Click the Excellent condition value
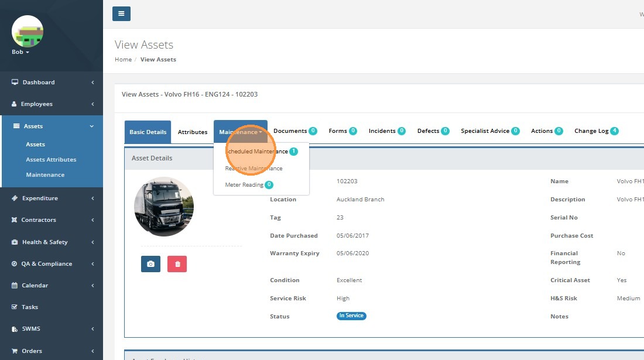Screen dimensions: 644x360 (349, 280)
